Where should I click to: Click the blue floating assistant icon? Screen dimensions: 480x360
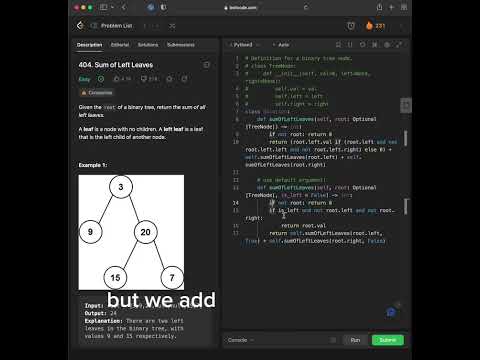[391, 312]
